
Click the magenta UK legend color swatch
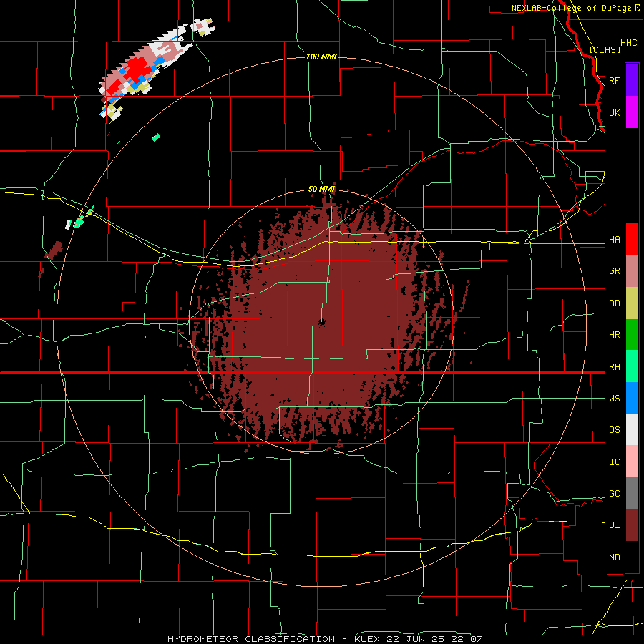click(x=632, y=112)
